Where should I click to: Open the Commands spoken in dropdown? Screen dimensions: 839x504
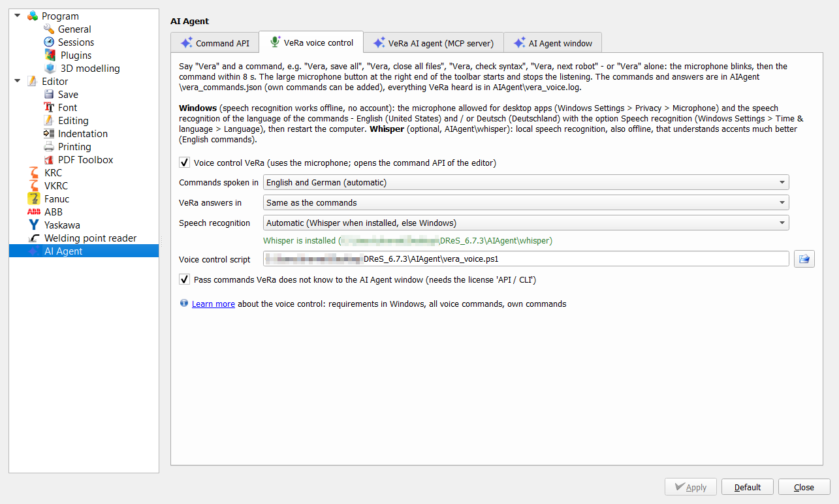click(526, 183)
